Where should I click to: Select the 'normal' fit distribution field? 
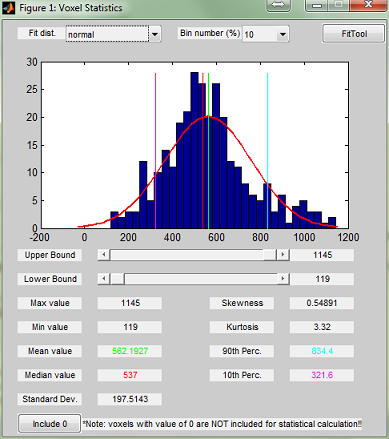[107, 34]
